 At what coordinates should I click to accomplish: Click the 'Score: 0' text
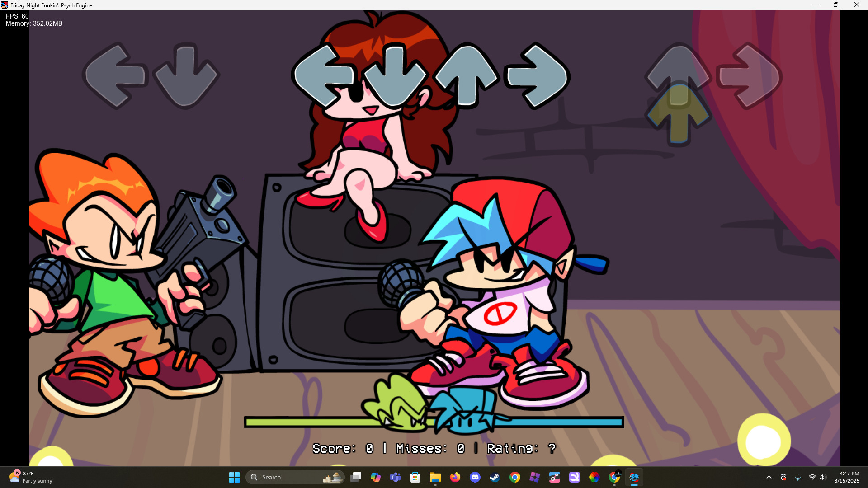click(343, 448)
